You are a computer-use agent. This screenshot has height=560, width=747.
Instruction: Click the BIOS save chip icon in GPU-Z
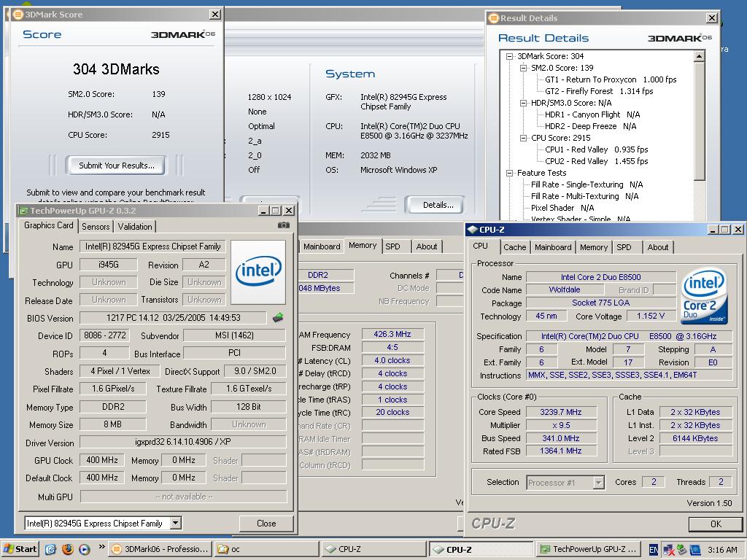tap(278, 318)
